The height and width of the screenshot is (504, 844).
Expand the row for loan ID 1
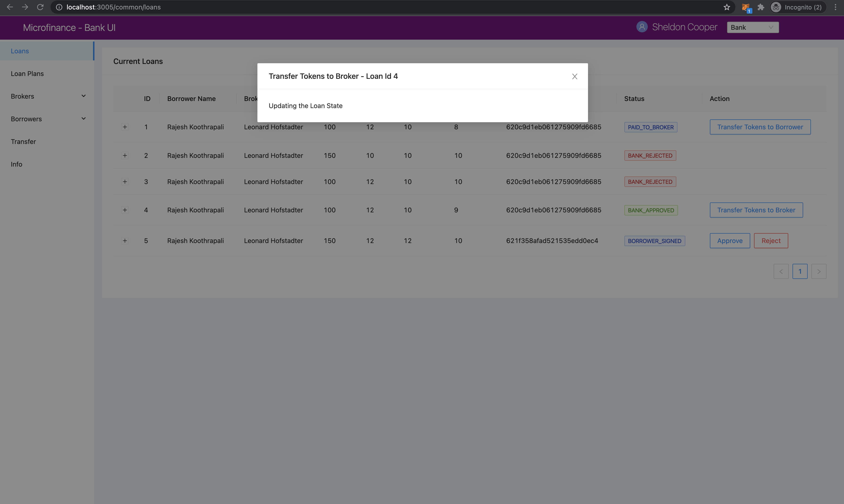[125, 127]
